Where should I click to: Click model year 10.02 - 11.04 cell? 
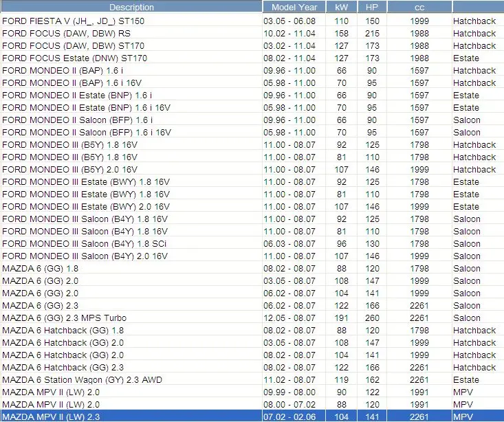(294, 34)
